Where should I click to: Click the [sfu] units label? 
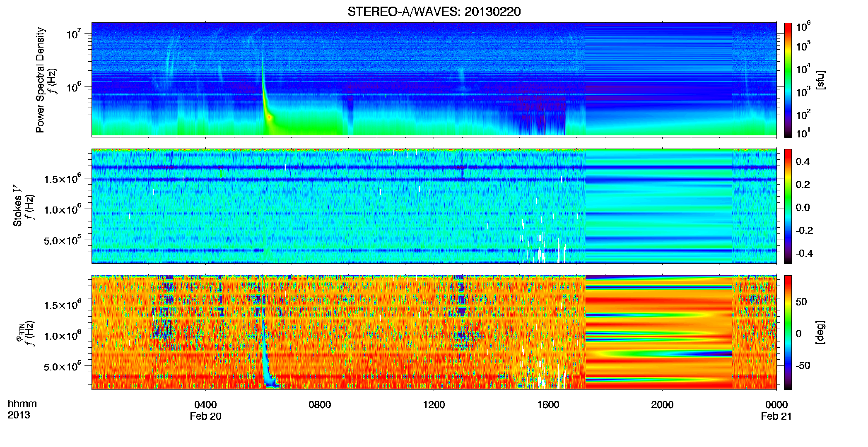(820, 80)
